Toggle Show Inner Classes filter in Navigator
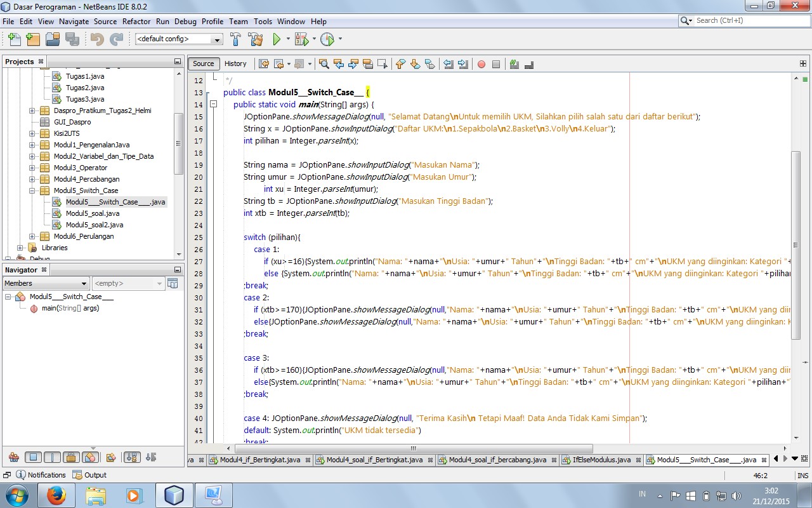 (x=90, y=457)
